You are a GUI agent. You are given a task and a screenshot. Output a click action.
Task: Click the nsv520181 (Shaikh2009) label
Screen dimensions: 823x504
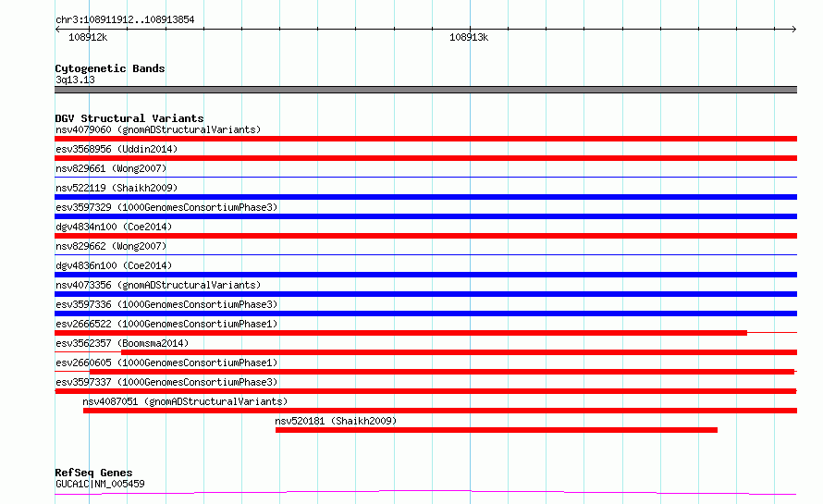tap(336, 421)
